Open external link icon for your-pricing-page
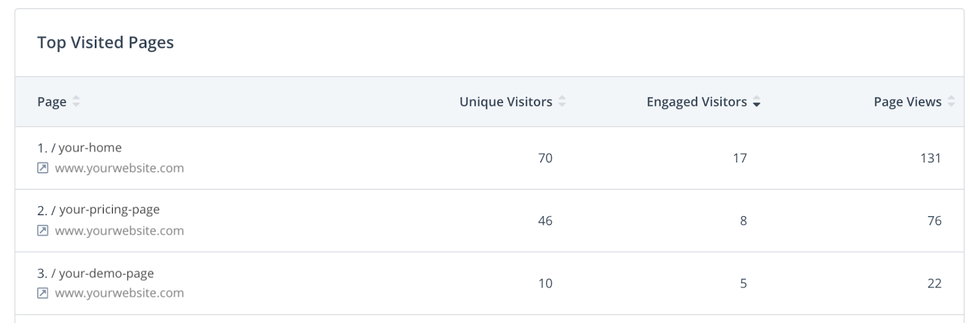The height and width of the screenshot is (323, 980). 42,230
